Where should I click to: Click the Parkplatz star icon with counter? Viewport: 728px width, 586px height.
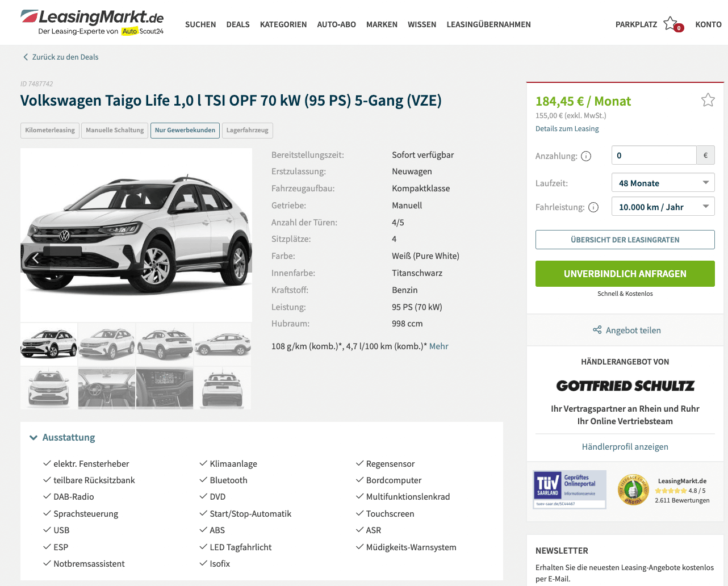(x=673, y=24)
